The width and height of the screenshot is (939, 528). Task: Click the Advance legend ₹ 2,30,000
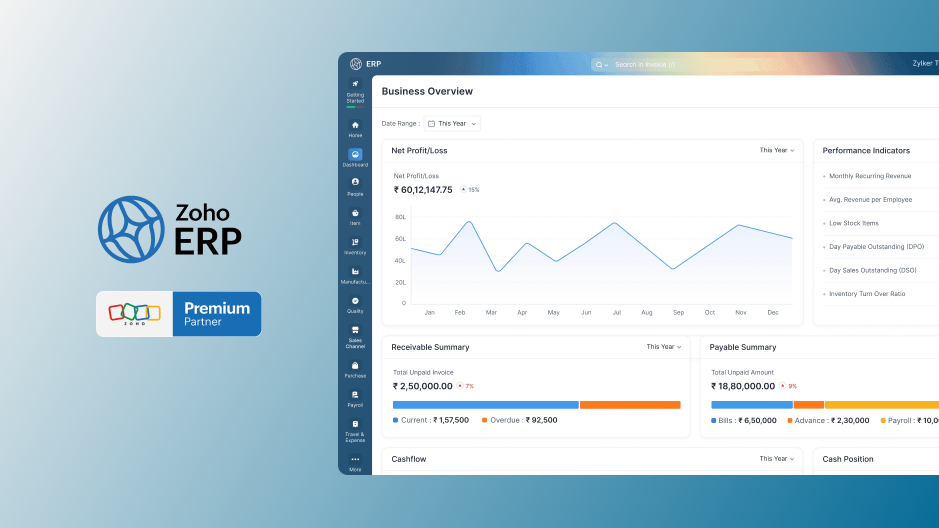tap(828, 420)
